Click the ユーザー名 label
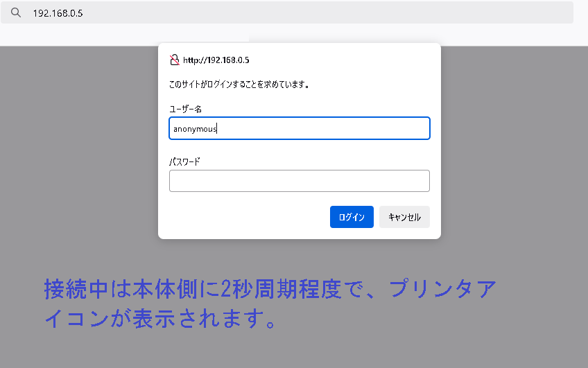 click(x=185, y=109)
